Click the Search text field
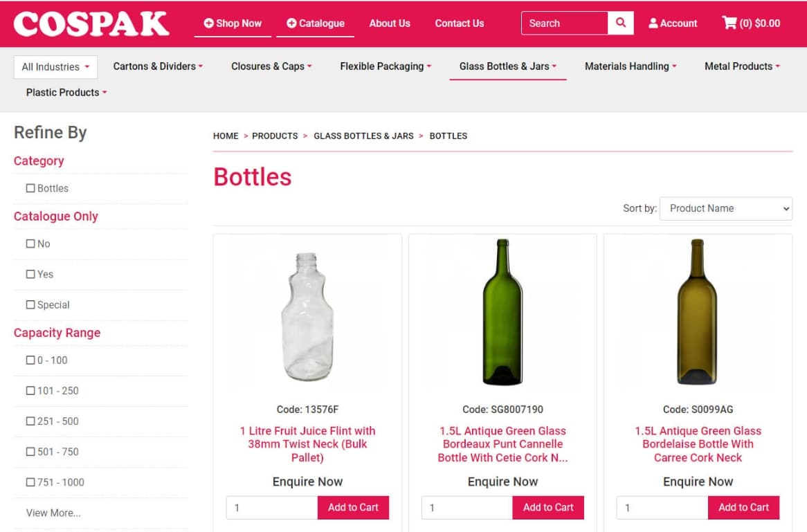The height and width of the screenshot is (532, 807). pyautogui.click(x=564, y=23)
